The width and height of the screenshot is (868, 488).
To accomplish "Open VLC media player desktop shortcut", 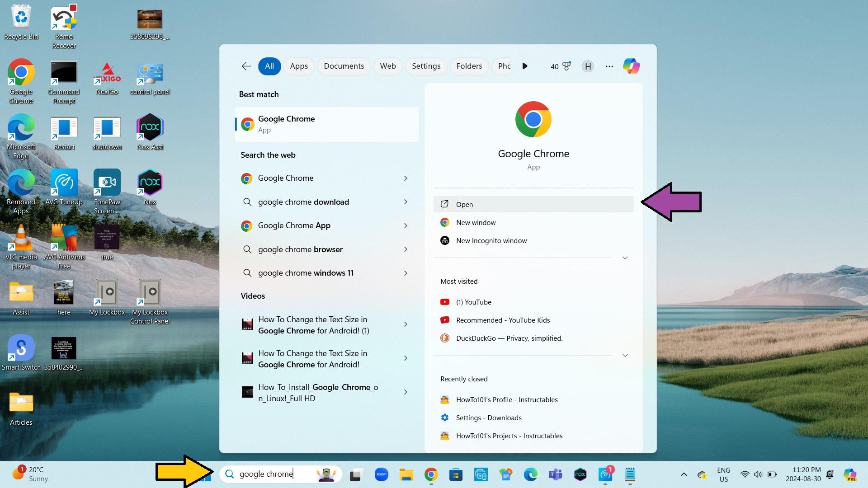I will click(x=21, y=247).
